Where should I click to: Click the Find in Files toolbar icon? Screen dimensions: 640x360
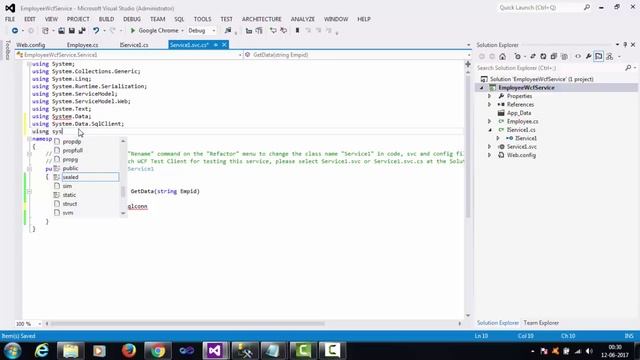[x=228, y=31]
